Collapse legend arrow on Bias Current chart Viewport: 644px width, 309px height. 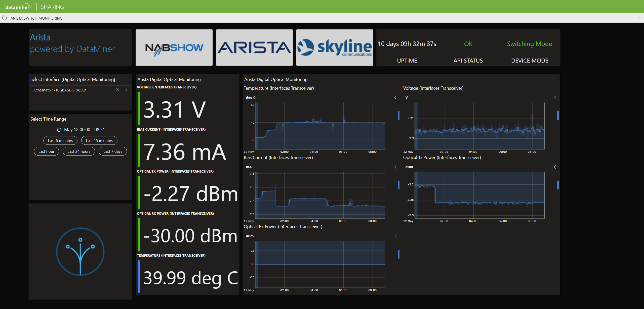click(395, 167)
